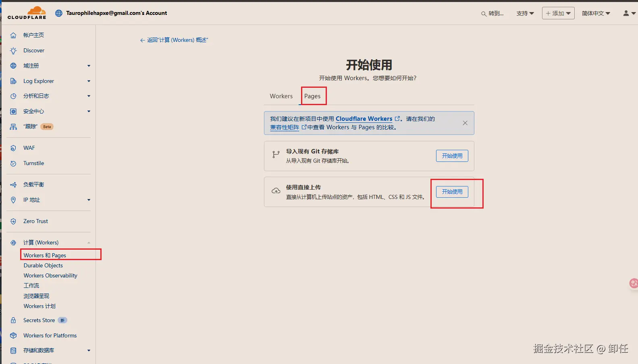Click the external link icon after Cloudflare Workers
Viewport: 638px width, 364px height.
pos(397,119)
